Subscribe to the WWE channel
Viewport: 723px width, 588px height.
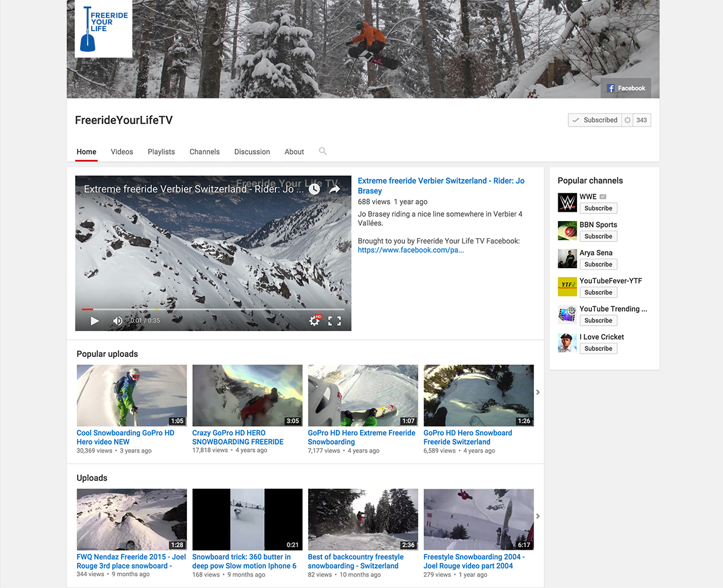[598, 208]
